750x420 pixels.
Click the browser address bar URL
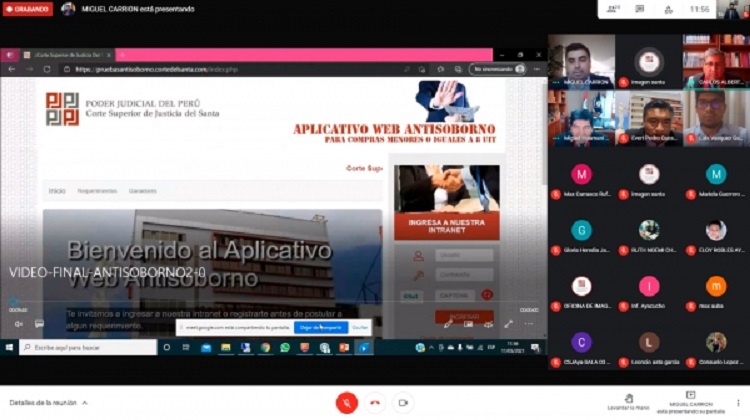coord(156,69)
